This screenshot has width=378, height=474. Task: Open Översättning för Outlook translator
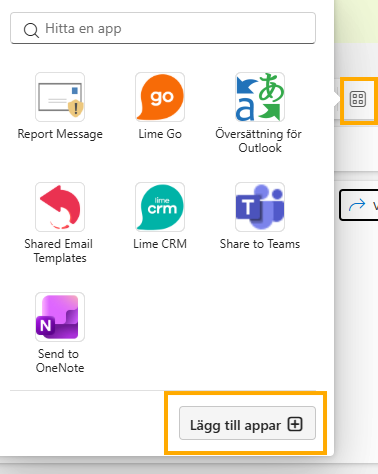point(260,97)
